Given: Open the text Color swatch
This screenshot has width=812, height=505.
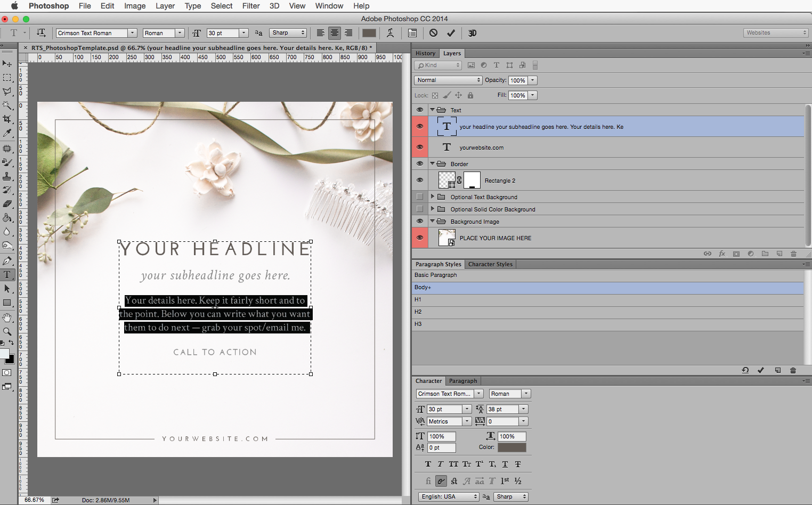Looking at the screenshot, I should coord(511,447).
